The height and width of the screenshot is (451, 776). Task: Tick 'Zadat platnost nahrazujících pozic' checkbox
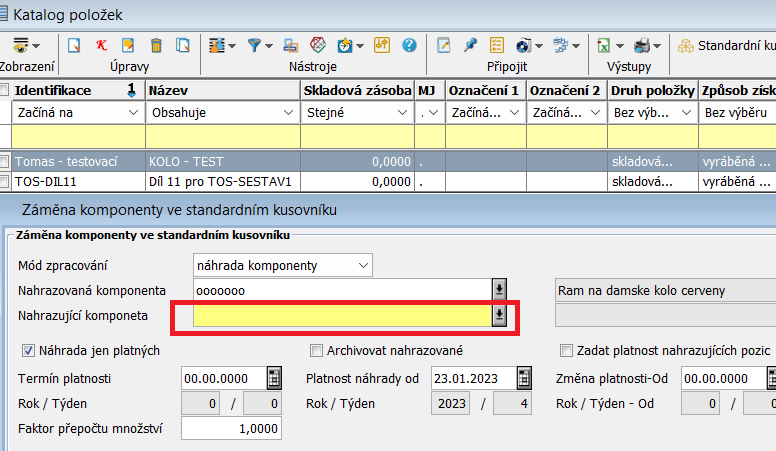(x=567, y=351)
